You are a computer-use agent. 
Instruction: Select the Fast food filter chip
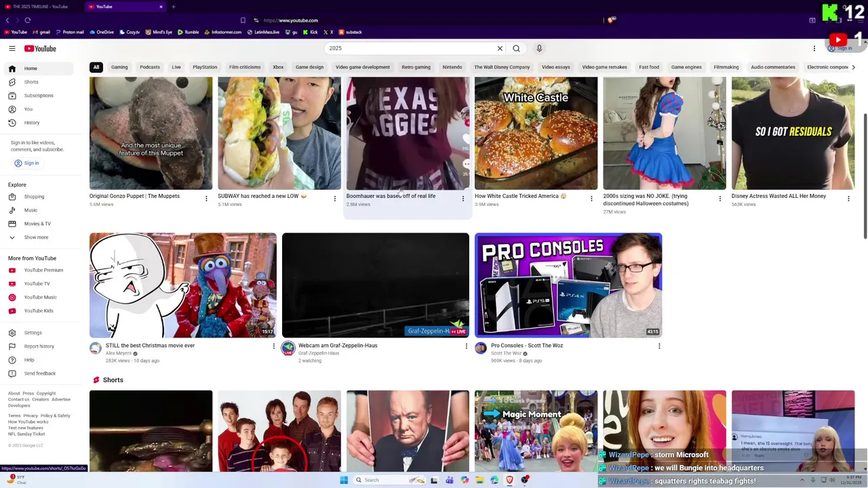pyautogui.click(x=649, y=67)
